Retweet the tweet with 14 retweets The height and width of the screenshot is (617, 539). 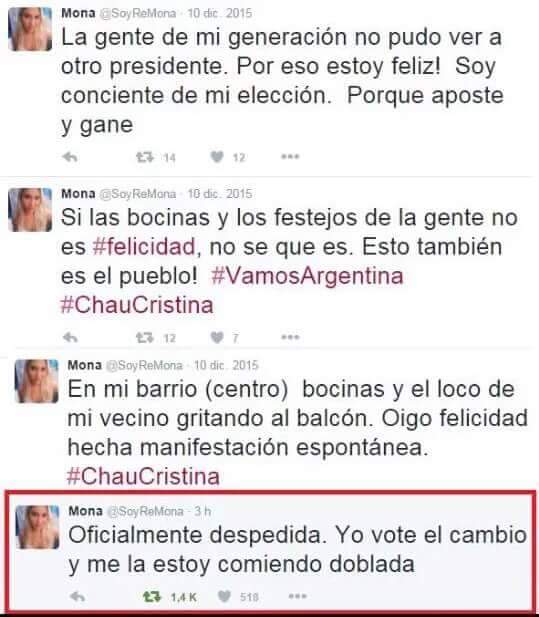(x=144, y=157)
